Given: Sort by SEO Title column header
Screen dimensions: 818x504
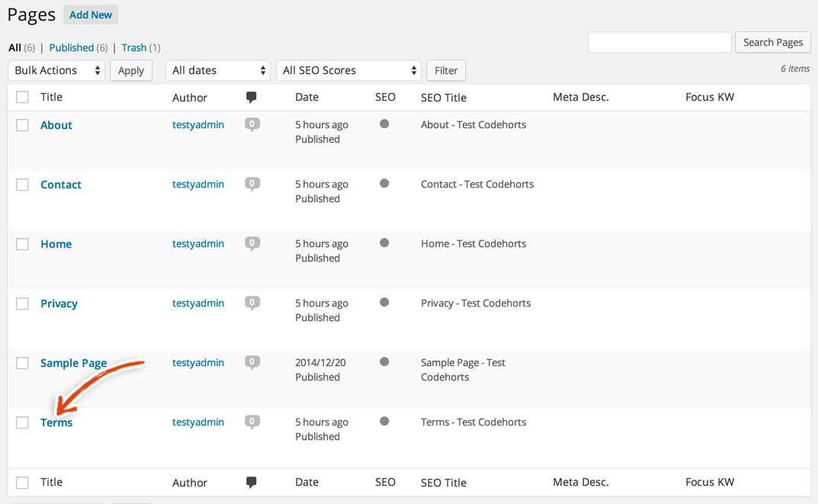Looking at the screenshot, I should (x=444, y=98).
